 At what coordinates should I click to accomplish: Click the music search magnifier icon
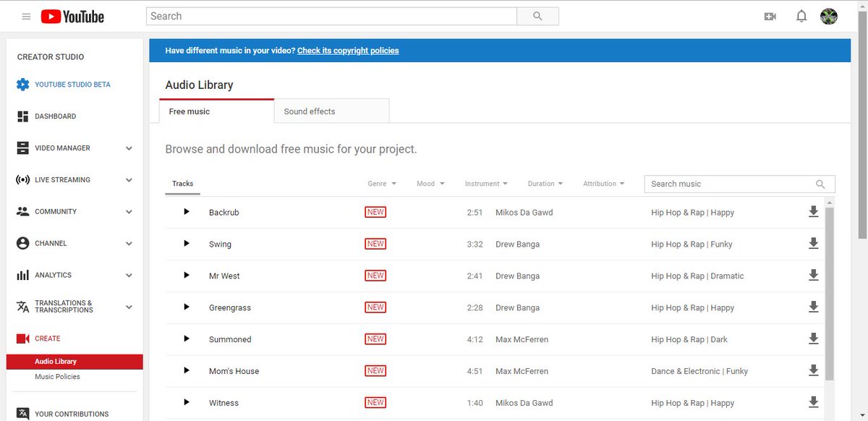point(820,184)
